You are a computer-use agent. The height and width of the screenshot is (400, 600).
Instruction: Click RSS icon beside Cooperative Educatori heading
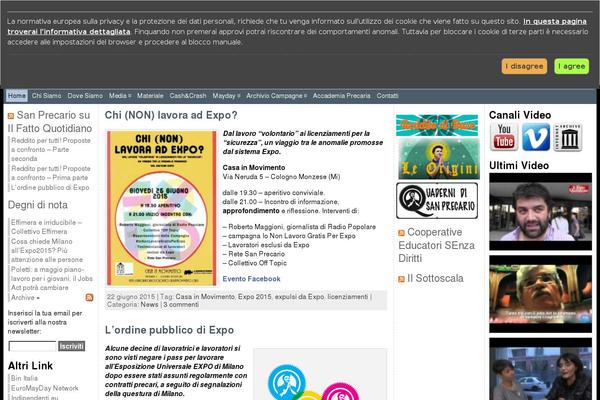pos(401,233)
